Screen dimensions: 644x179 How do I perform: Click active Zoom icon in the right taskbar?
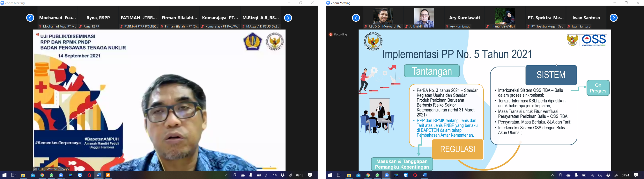click(387, 175)
